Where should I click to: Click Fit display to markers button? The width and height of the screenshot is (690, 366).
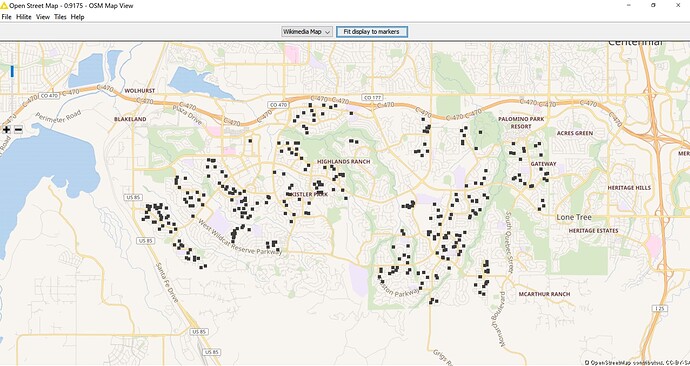tap(372, 32)
